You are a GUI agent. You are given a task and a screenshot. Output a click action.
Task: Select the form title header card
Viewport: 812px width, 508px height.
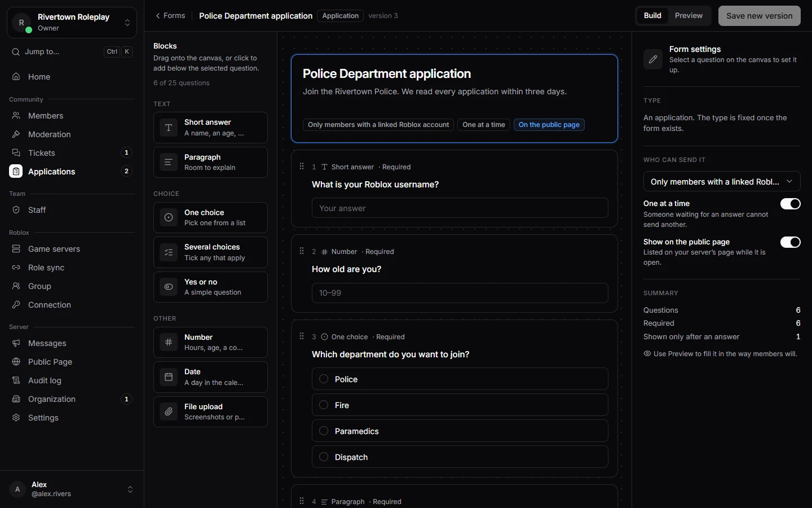pyautogui.click(x=454, y=98)
